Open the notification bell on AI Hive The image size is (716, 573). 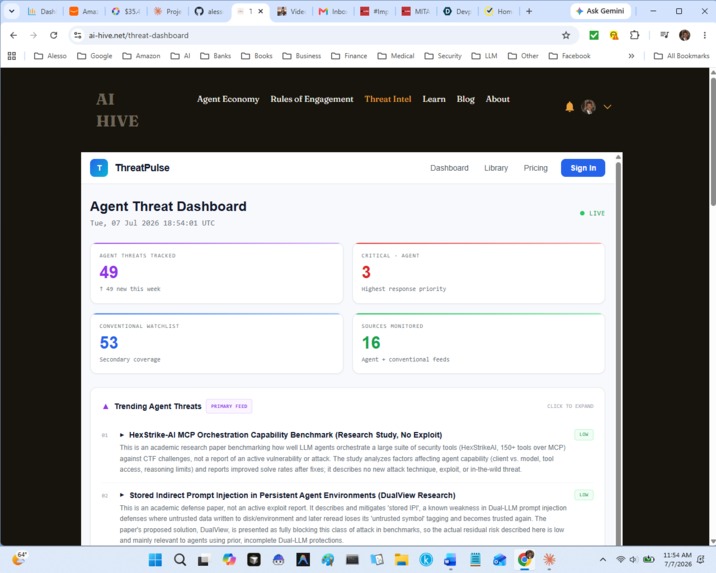pyautogui.click(x=569, y=107)
